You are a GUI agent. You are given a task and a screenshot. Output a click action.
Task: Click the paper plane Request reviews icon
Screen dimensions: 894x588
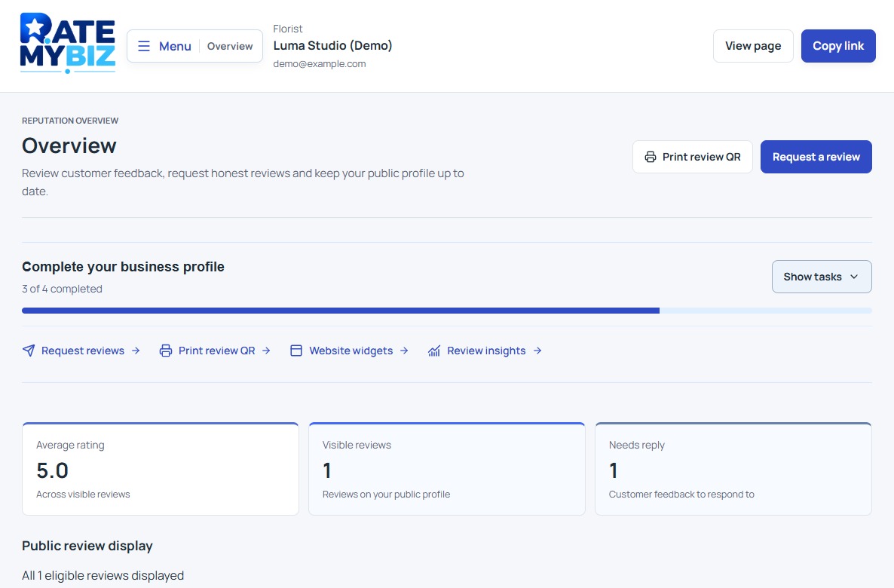click(29, 351)
